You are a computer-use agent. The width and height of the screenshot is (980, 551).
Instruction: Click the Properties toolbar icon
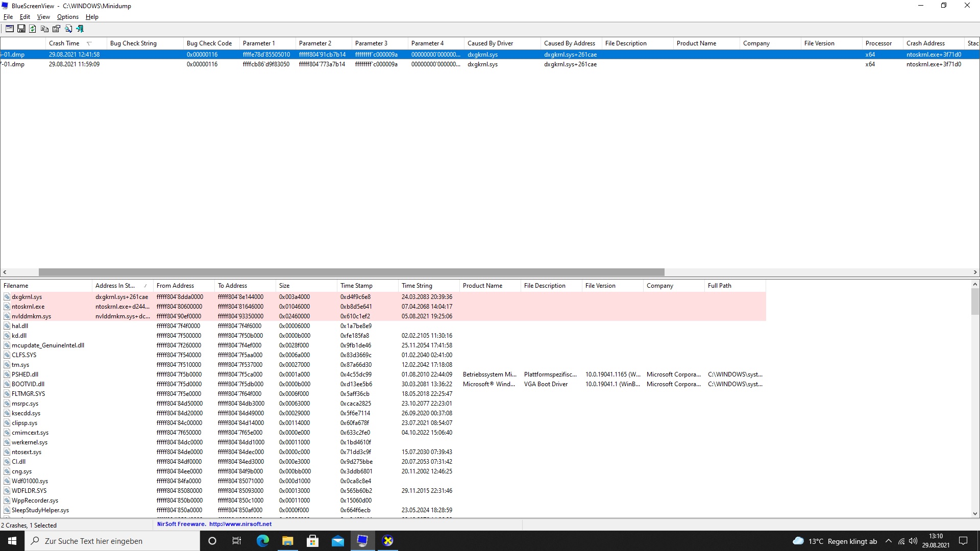(x=56, y=29)
